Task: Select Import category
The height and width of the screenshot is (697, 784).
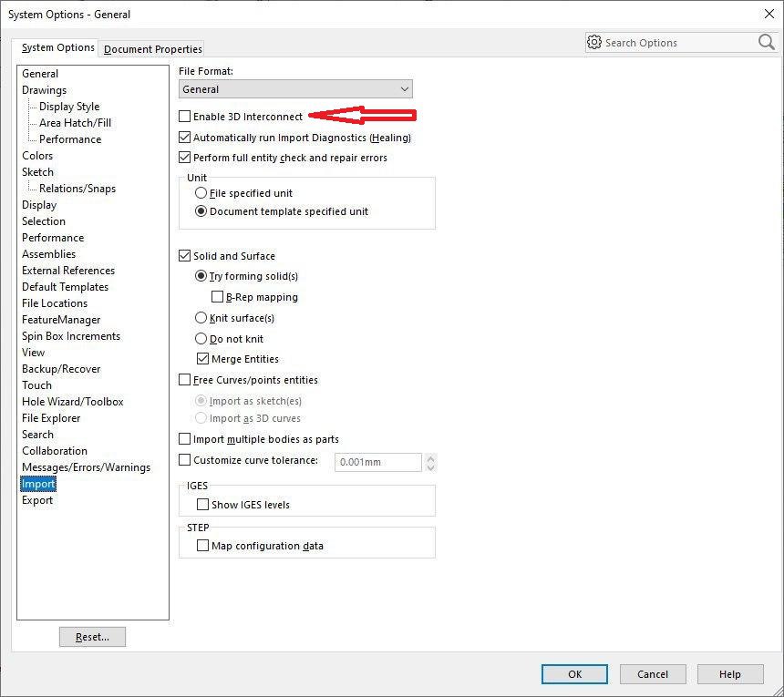Action: click(38, 484)
